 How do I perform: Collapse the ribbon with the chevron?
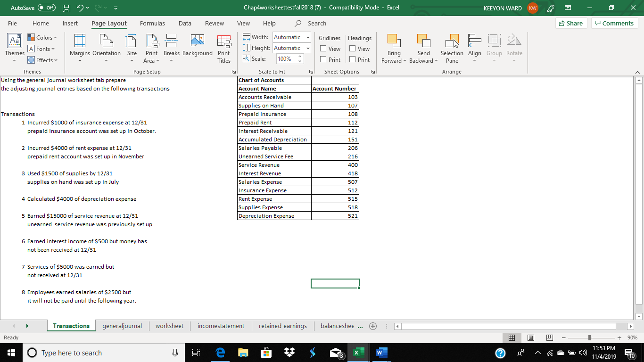[638, 72]
